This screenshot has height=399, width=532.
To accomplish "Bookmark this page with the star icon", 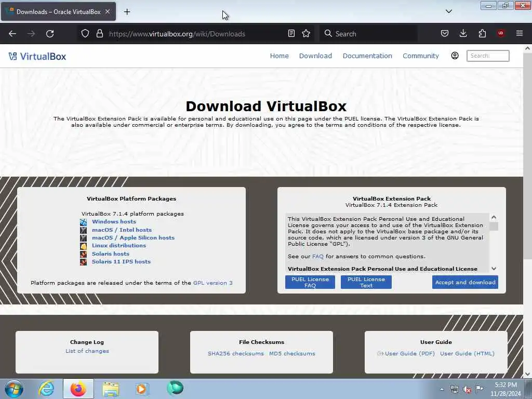I will [306, 33].
